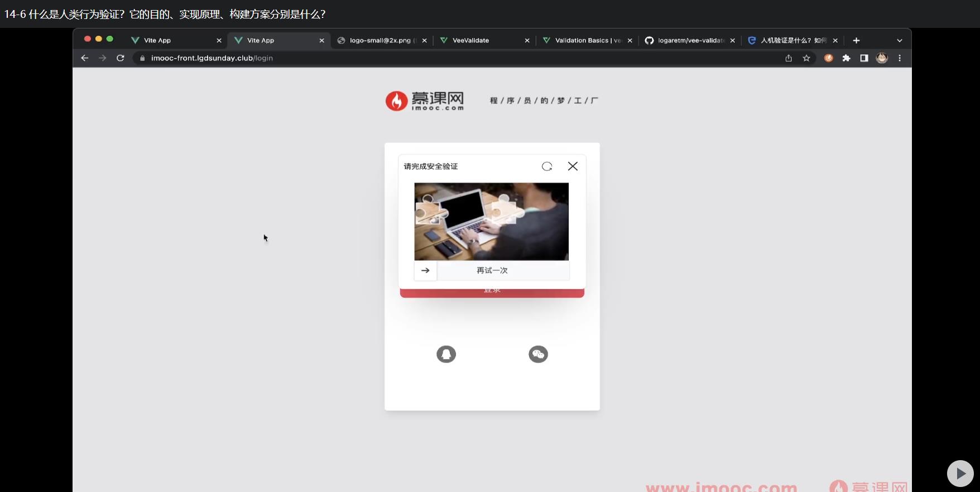Click the red macOS close window button

tap(88, 39)
